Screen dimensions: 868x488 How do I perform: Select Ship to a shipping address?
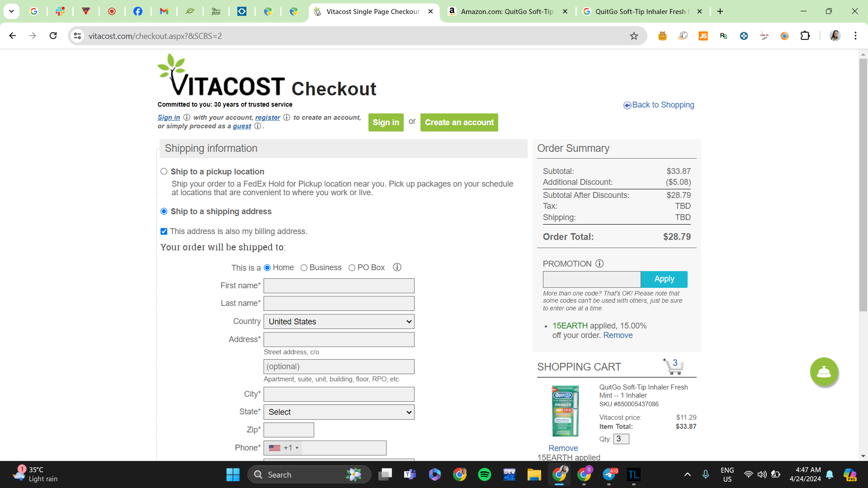click(164, 211)
